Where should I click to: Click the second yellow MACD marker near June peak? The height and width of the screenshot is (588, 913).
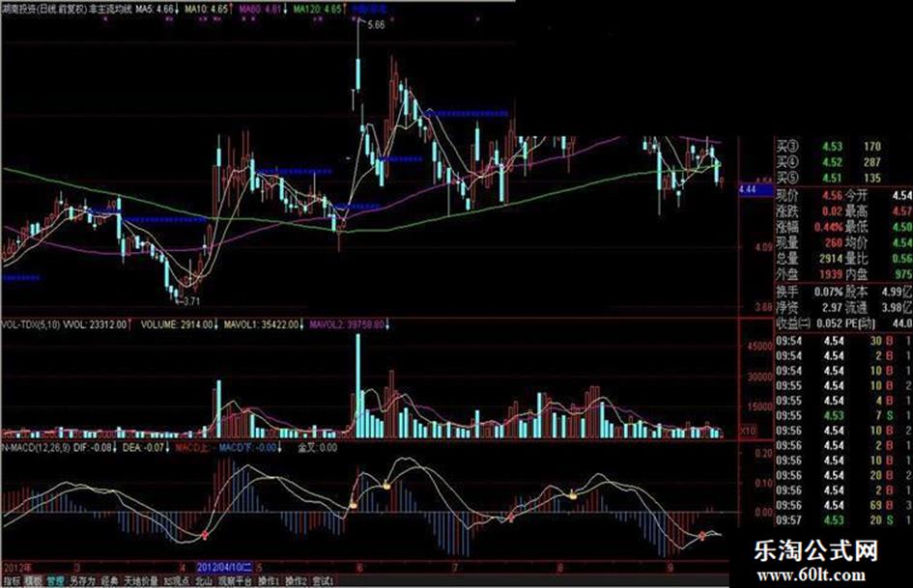tap(386, 484)
